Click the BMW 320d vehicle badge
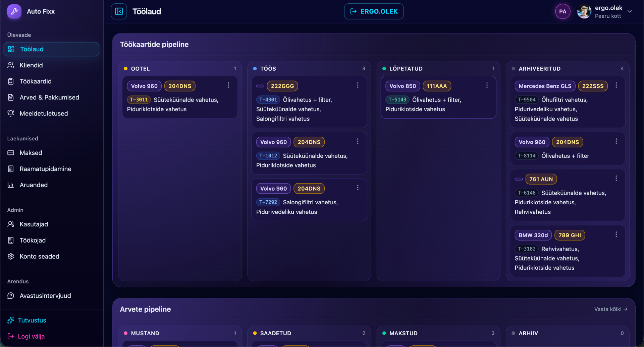 pos(533,235)
